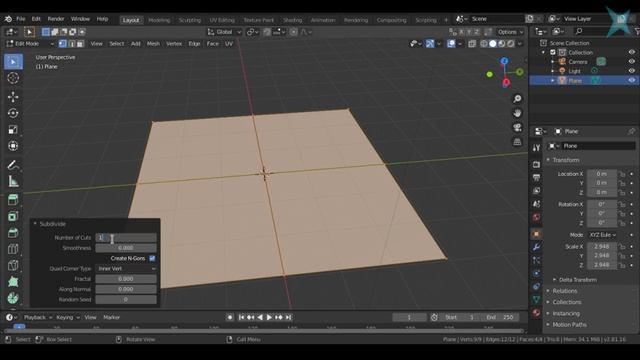Toggle lock on Location X
The width and height of the screenshot is (640, 360).
point(622,174)
